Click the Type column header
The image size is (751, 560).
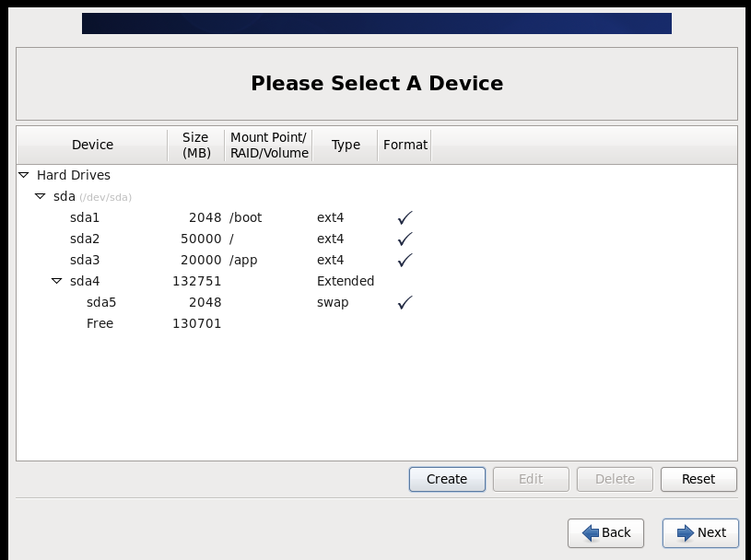pos(346,145)
